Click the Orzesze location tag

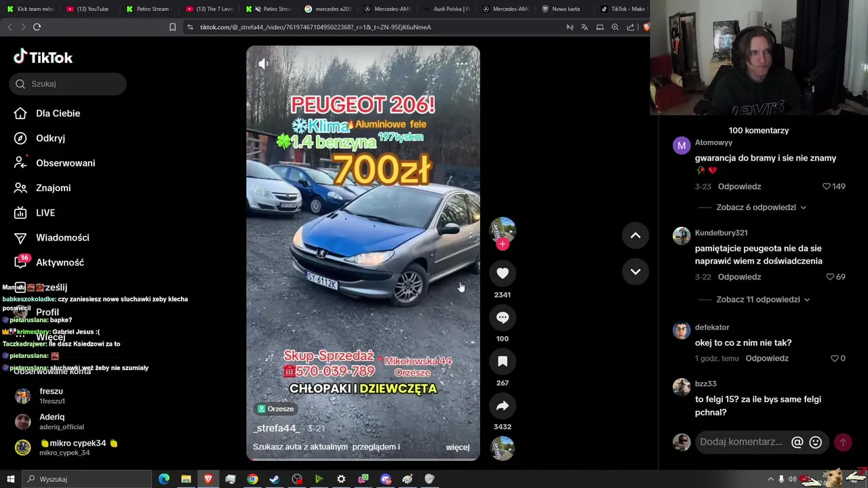coord(276,409)
